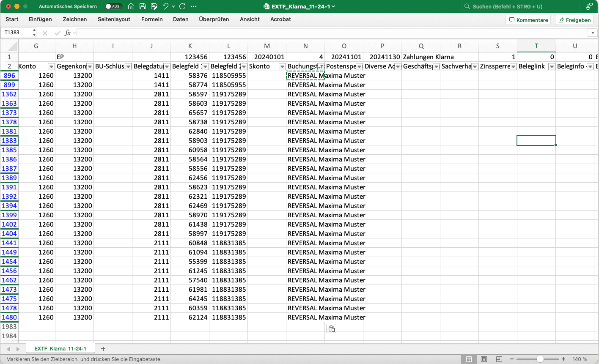Switch to Page Break Preview icon
Viewport: 599px width, 364px height.
499,359
